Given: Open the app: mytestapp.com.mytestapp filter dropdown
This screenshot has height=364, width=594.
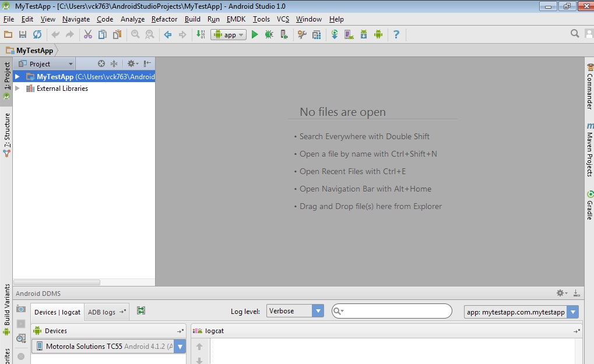Looking at the screenshot, I should [x=521, y=312].
